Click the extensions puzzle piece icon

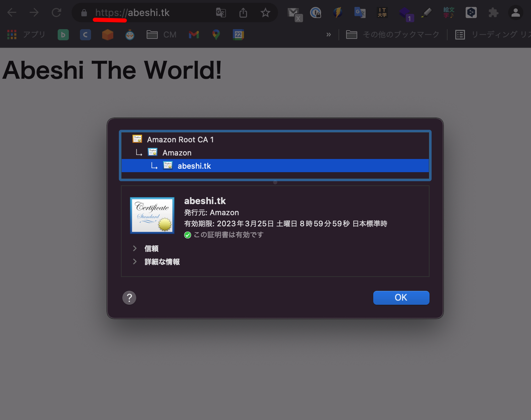[x=493, y=12]
